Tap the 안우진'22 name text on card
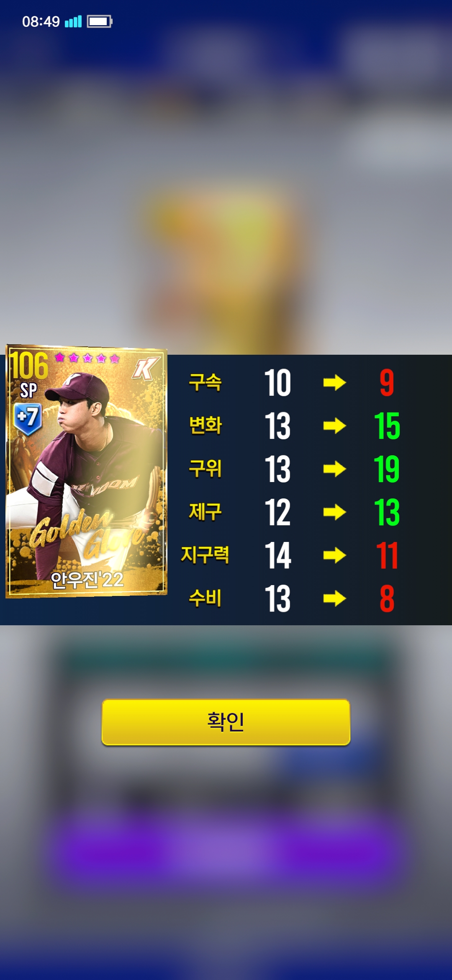Screen dimensions: 452x980 click(87, 580)
